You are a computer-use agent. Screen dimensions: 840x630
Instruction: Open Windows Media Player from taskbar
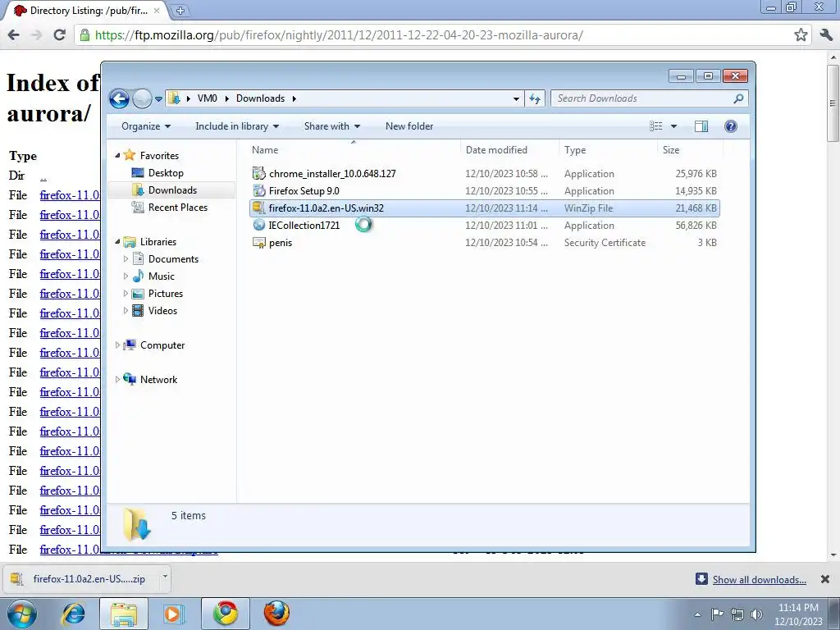coord(174,614)
